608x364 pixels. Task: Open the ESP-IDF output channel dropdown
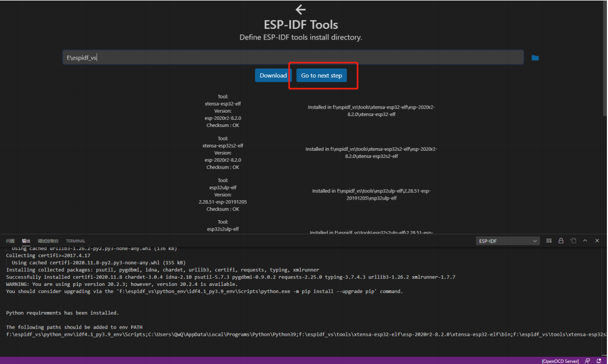(x=508, y=241)
